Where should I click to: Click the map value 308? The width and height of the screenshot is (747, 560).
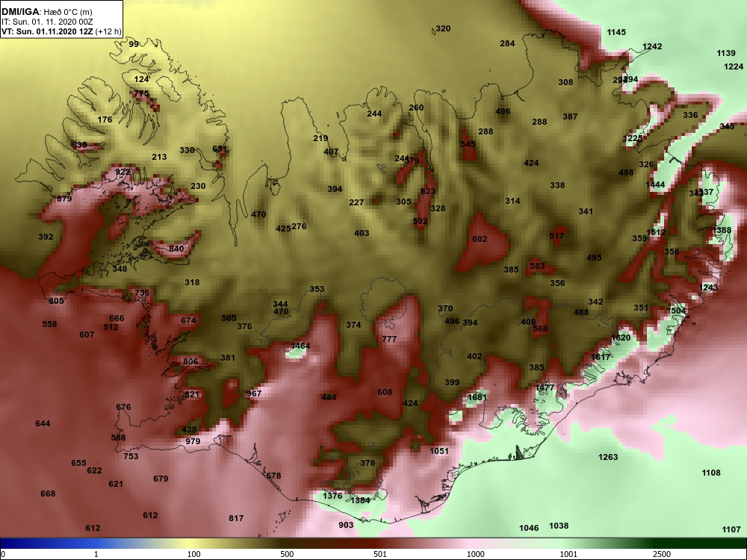tap(565, 82)
